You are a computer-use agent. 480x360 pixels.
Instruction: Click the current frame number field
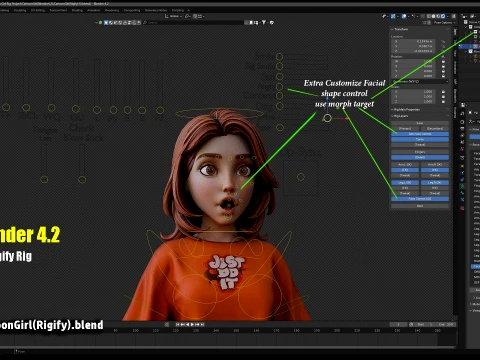point(398,324)
